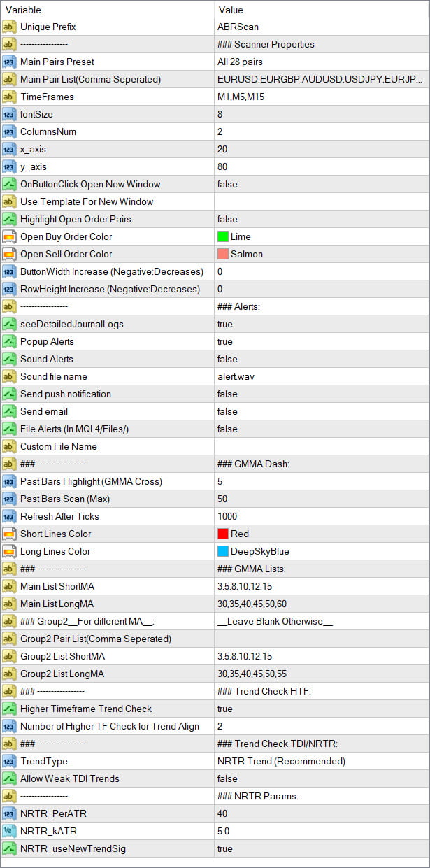Viewport: 430px width, 868px height.
Task: Select the ### Scanner Properties section text
Action: click(266, 44)
